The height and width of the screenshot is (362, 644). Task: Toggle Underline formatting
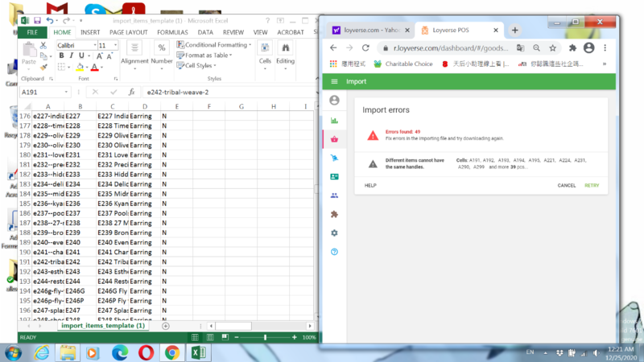tap(81, 56)
